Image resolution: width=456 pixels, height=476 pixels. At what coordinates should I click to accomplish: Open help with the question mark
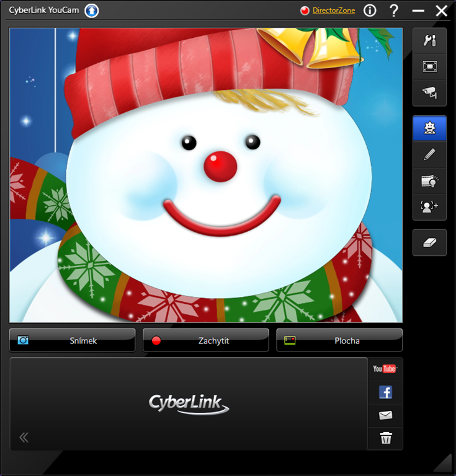[x=393, y=11]
